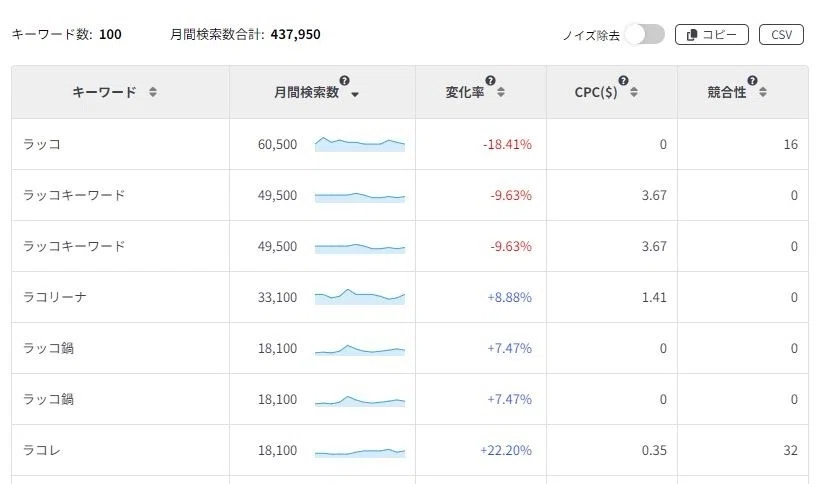Viewport: 826px width, 484px height.
Task: Click the copy icon in コピー button
Action: (692, 35)
